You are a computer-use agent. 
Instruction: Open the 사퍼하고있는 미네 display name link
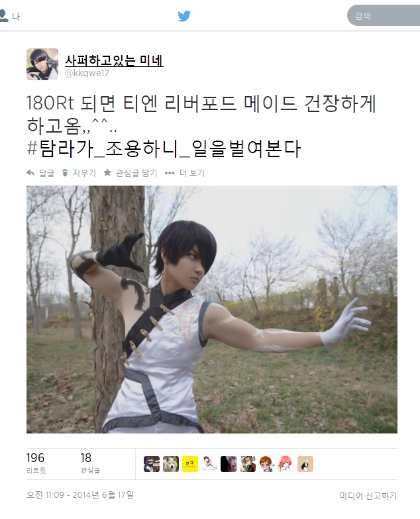[x=114, y=60]
